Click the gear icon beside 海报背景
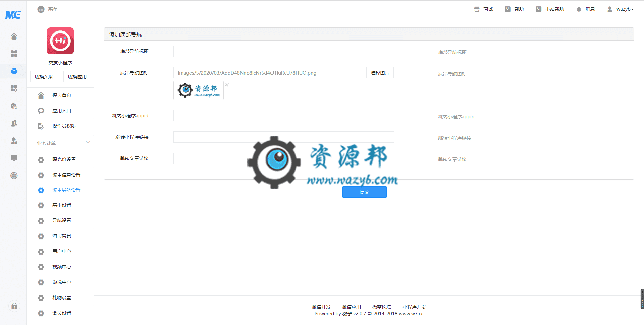This screenshot has width=644, height=325. pos(41,236)
